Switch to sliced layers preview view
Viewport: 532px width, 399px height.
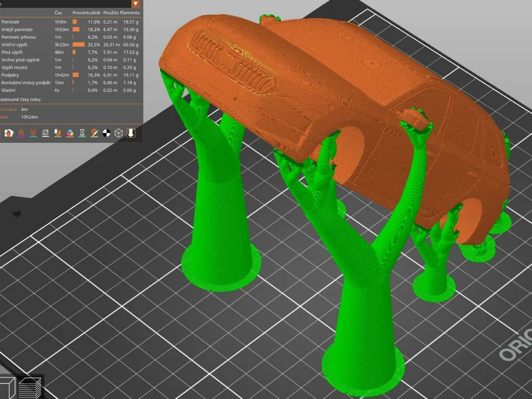(30, 387)
